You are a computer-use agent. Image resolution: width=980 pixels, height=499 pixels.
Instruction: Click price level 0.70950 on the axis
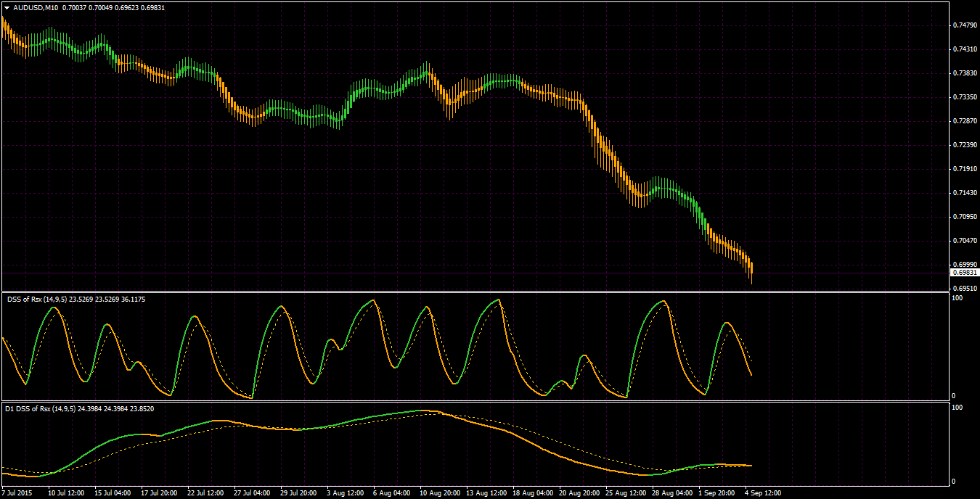pyautogui.click(x=964, y=217)
